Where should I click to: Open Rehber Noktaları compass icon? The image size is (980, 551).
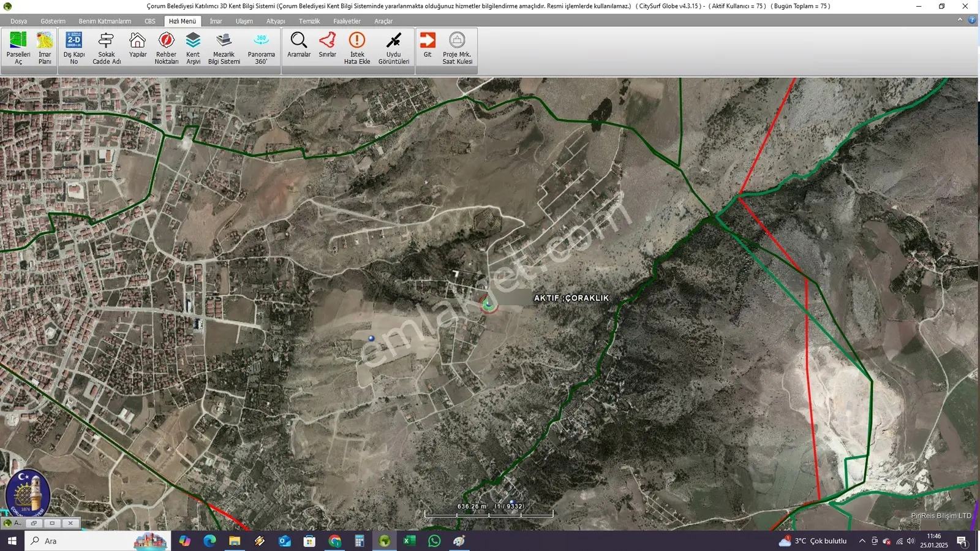click(x=166, y=48)
